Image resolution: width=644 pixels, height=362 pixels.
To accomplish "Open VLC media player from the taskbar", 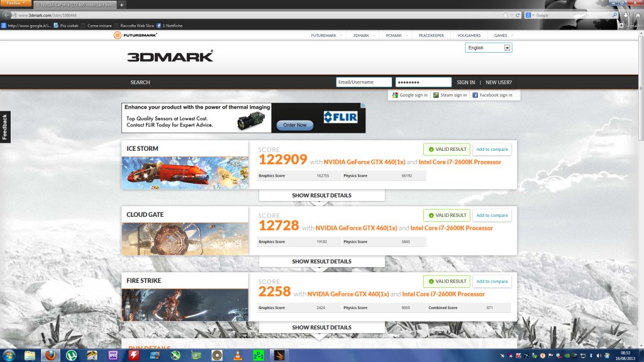I will coord(237,356).
